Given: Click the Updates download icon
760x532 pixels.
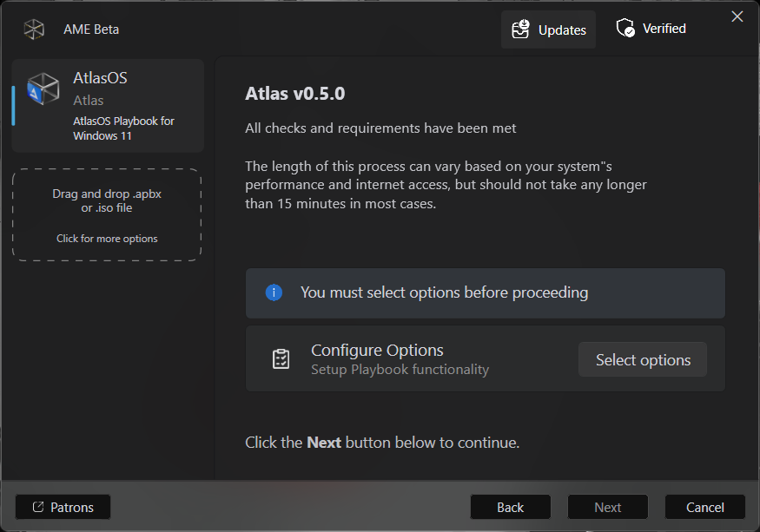Looking at the screenshot, I should 520,30.
